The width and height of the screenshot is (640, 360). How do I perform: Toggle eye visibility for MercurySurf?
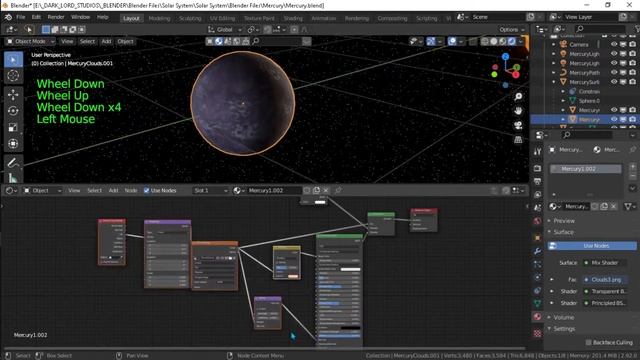(x=614, y=82)
